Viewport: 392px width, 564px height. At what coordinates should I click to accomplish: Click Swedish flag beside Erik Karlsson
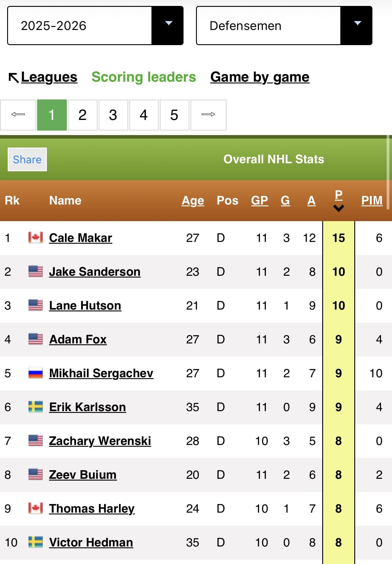coord(36,407)
